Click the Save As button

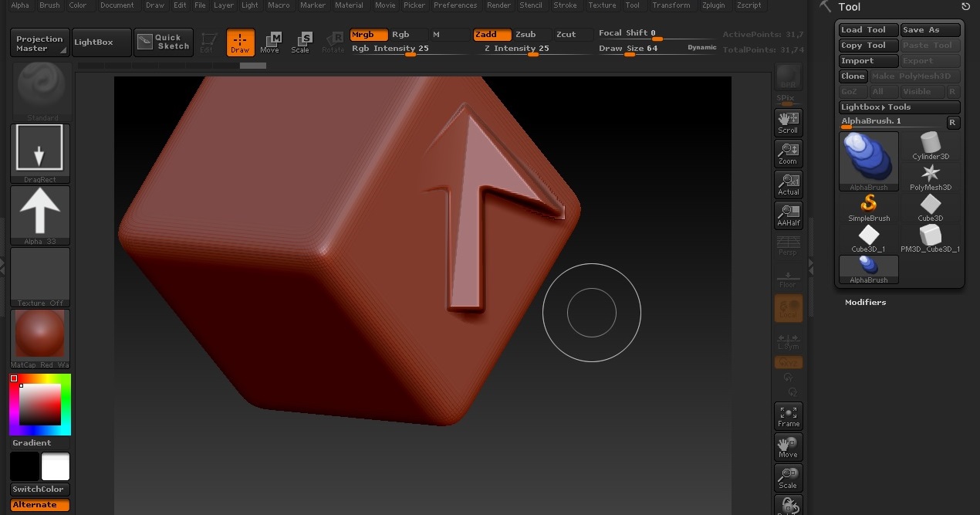(931, 30)
